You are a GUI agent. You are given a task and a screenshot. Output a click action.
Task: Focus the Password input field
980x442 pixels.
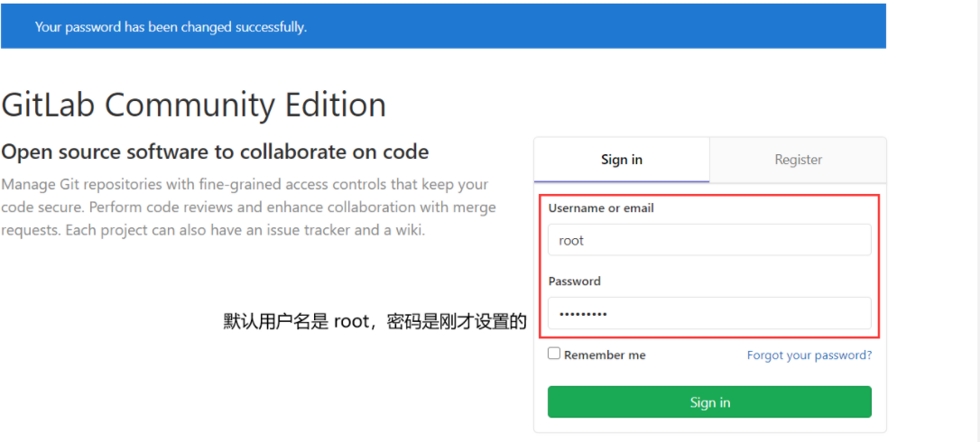pyautogui.click(x=709, y=314)
